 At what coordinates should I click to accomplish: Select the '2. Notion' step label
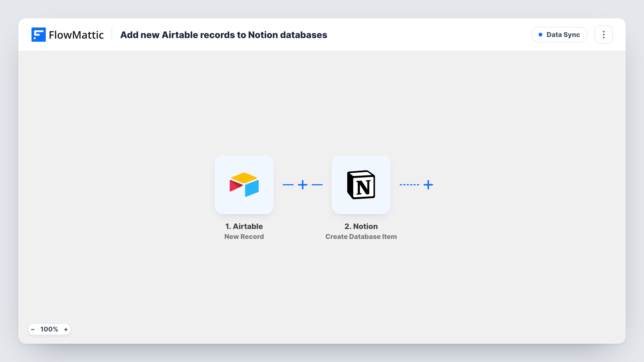[361, 226]
